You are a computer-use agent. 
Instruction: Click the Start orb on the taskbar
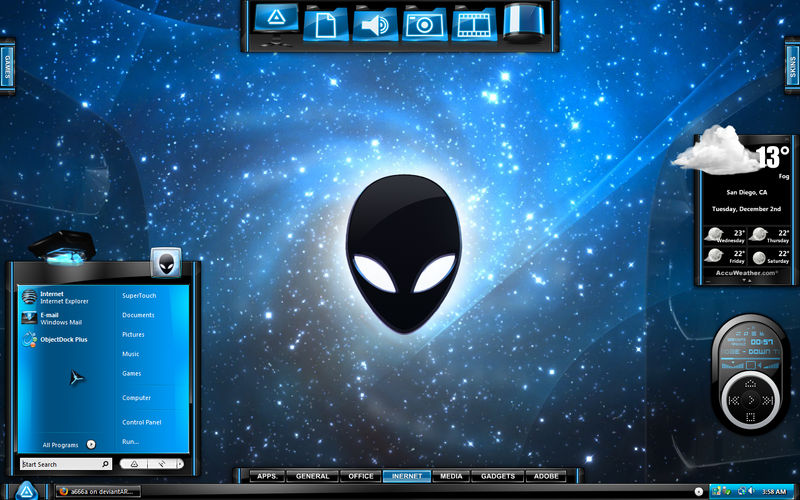(x=26, y=491)
